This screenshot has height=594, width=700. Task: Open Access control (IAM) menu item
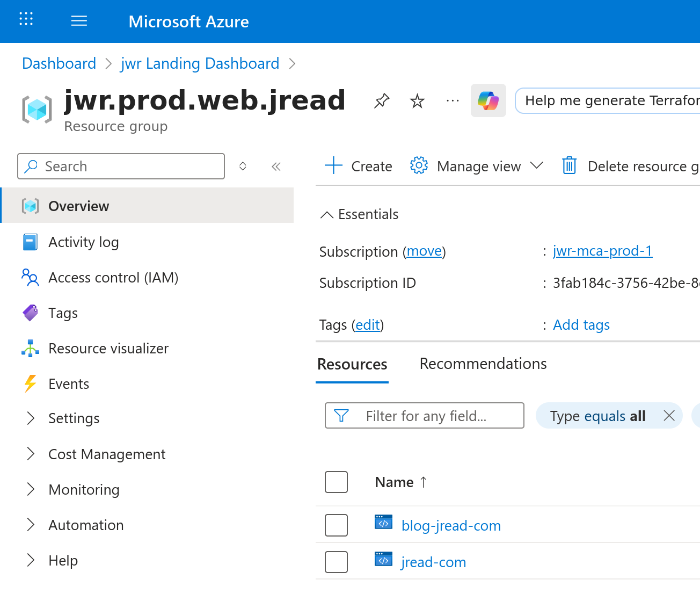(113, 278)
